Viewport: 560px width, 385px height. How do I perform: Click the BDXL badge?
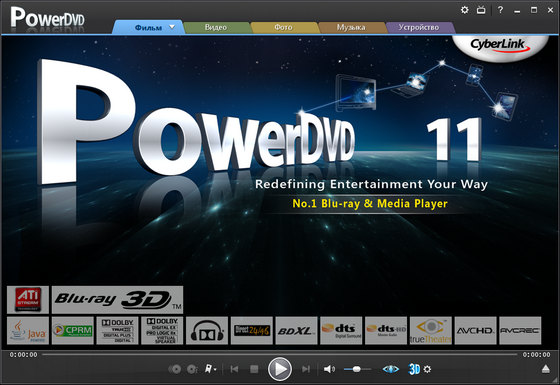(296, 330)
